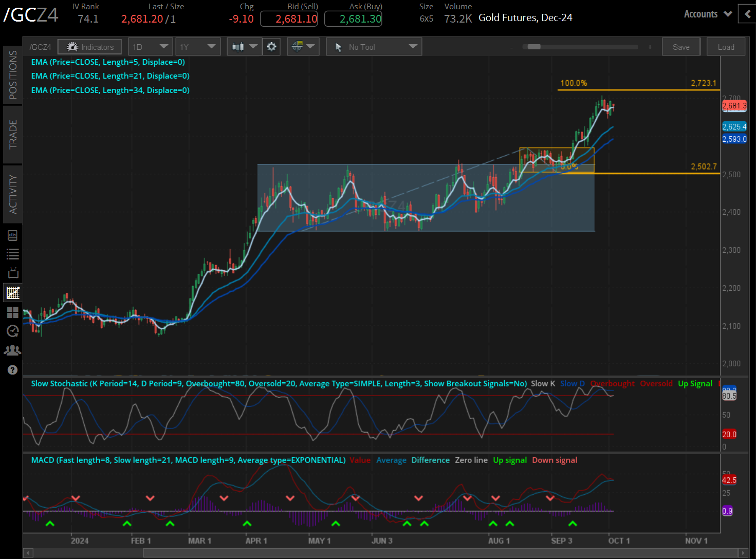Click the Help question mark icon
756x559 pixels.
(12, 369)
